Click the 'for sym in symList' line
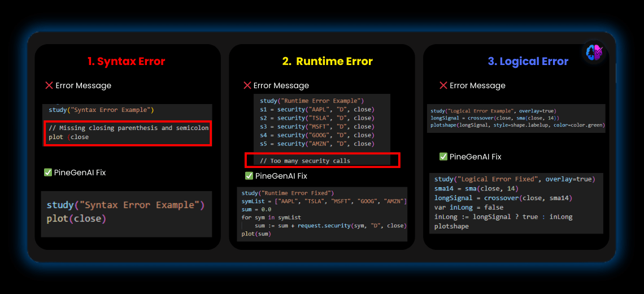644x294 pixels. [x=272, y=218]
